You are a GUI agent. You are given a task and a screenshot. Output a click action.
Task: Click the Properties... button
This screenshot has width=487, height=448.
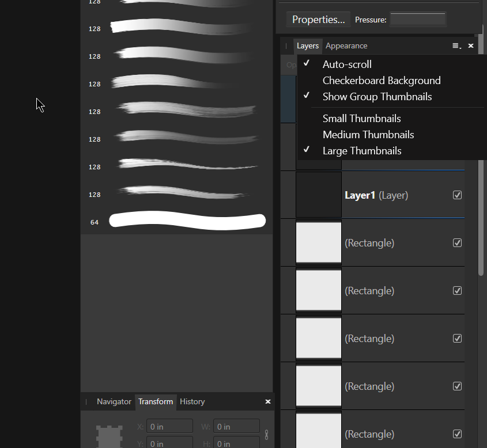[x=318, y=20]
